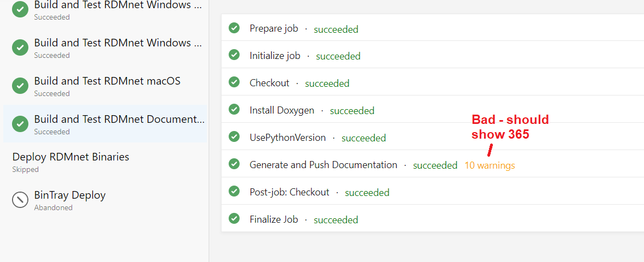
Task: Open Generate and Push Documentation step
Action: (323, 165)
